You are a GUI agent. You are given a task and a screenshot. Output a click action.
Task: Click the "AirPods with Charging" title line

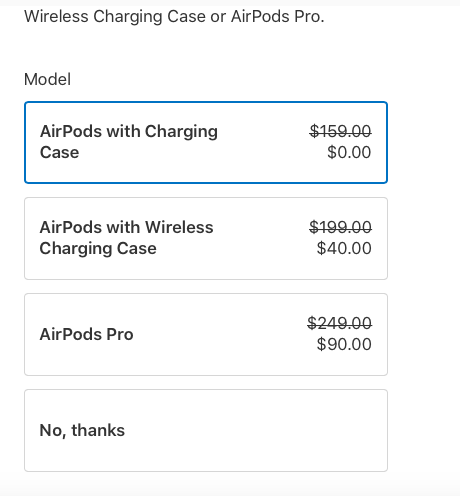[x=129, y=131]
